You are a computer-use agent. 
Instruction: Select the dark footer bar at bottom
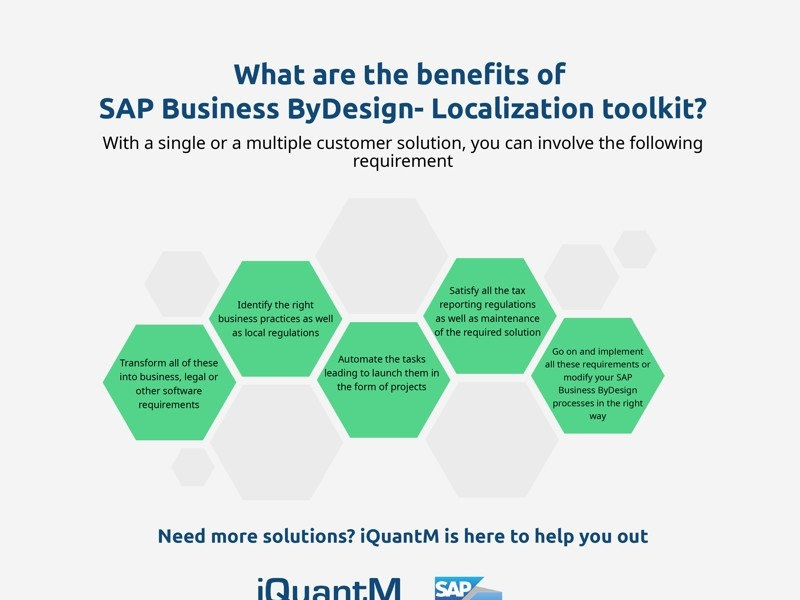tap(400, 598)
